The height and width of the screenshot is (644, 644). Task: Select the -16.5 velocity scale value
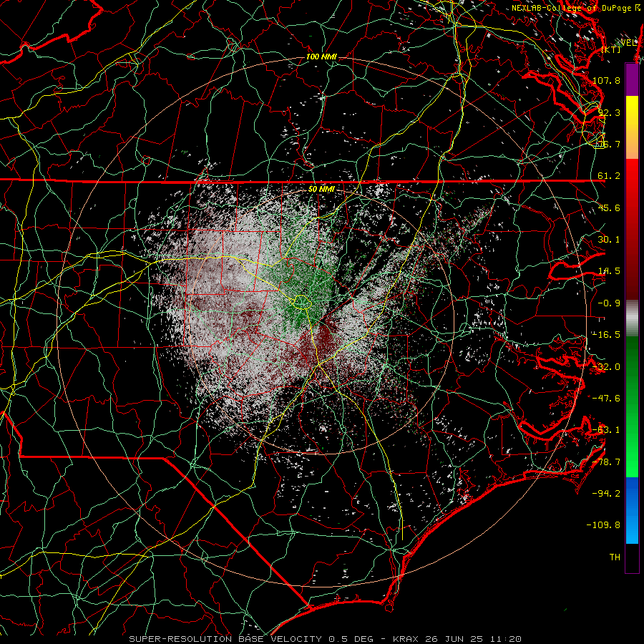606,335
